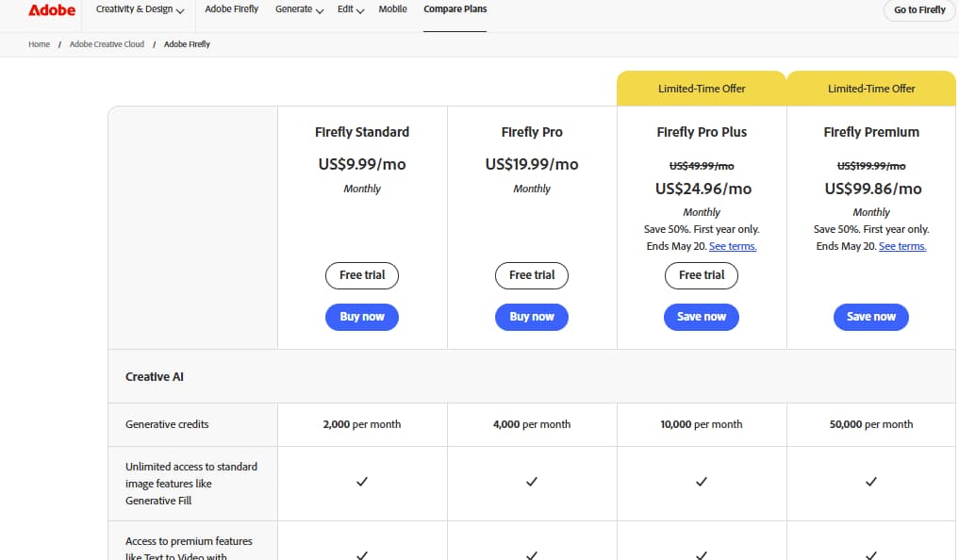This screenshot has height=560, width=959.
Task: Click Firefly Pro Plus plan title
Action: tap(702, 132)
